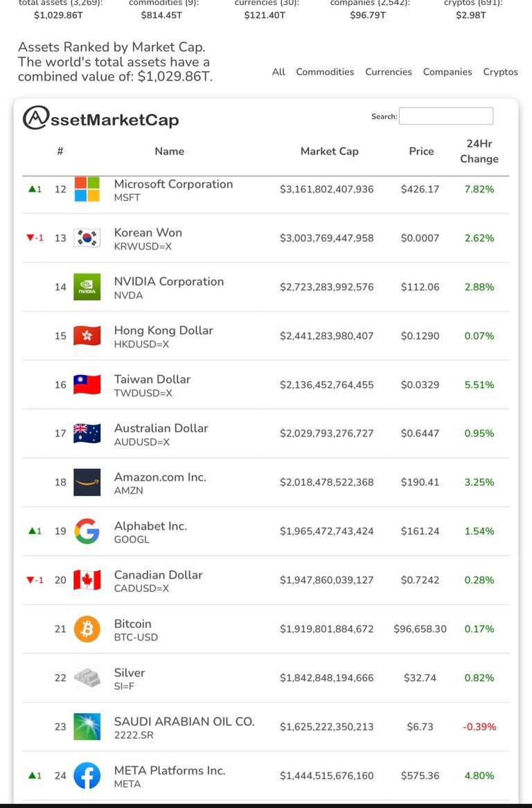
Task: Click the META Facebook logo icon
Action: point(87,775)
